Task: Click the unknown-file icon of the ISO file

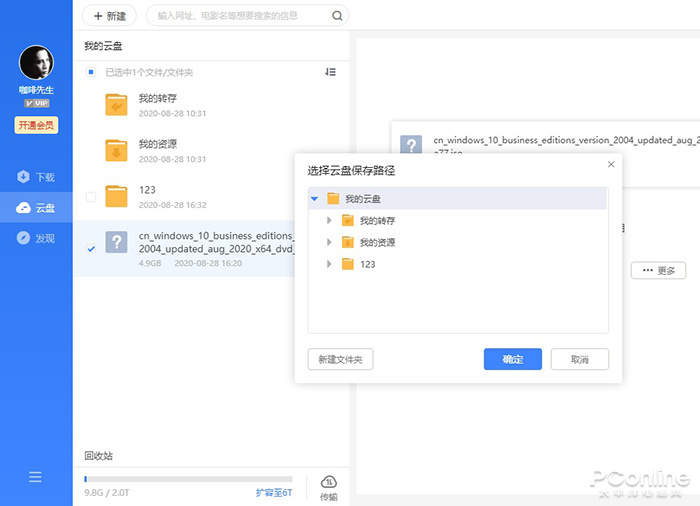Action: click(117, 242)
